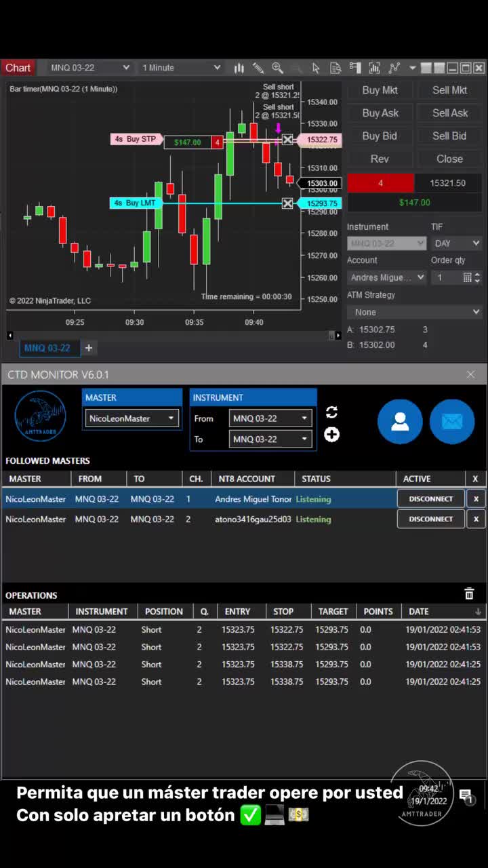488x868 pixels.
Task: Close the CTD Monitor window
Action: coord(471,374)
